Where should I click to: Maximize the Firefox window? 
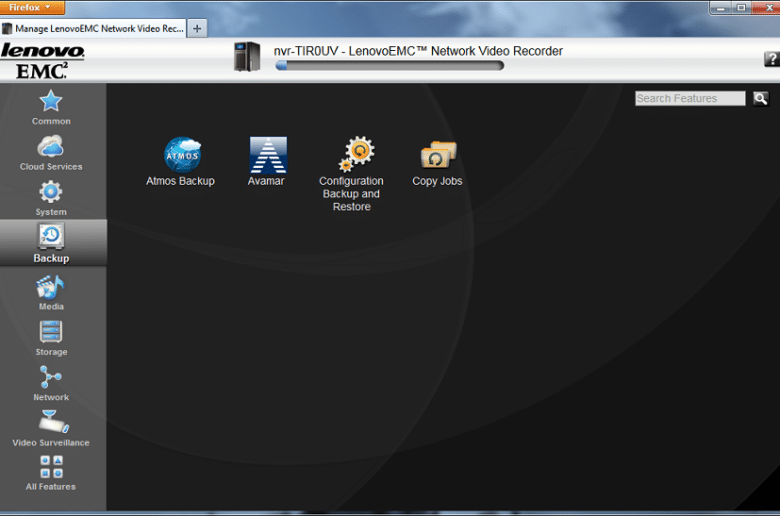pos(741,8)
